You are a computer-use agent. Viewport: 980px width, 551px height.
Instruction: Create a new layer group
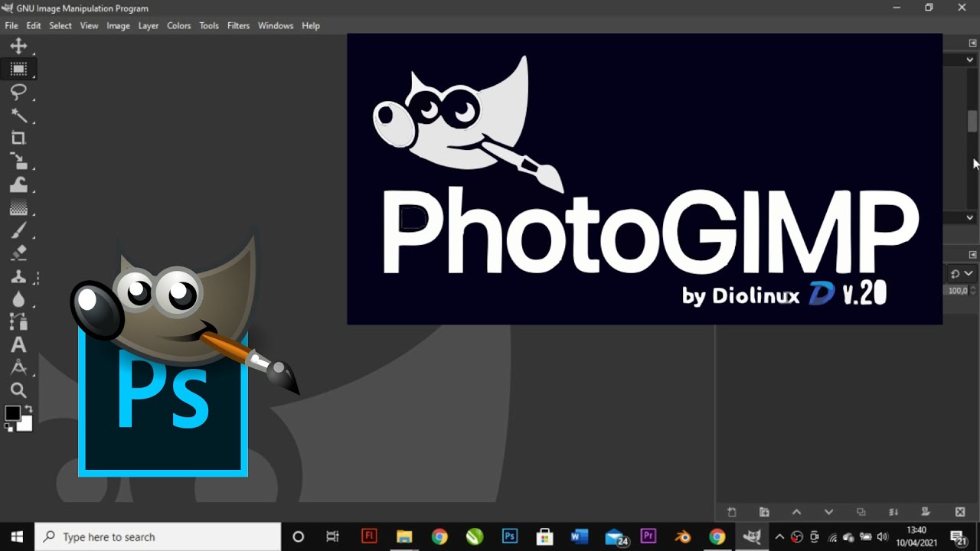[764, 512]
